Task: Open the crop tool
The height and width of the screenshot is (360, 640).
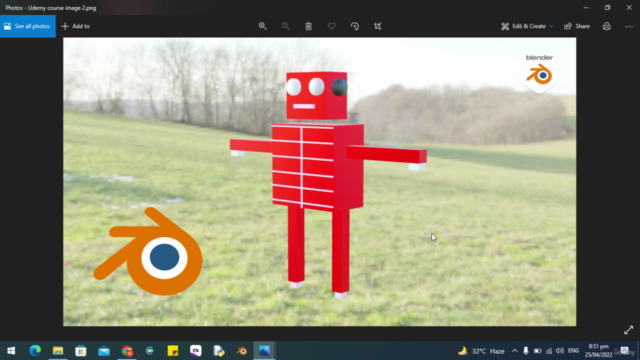Action: [x=378, y=26]
